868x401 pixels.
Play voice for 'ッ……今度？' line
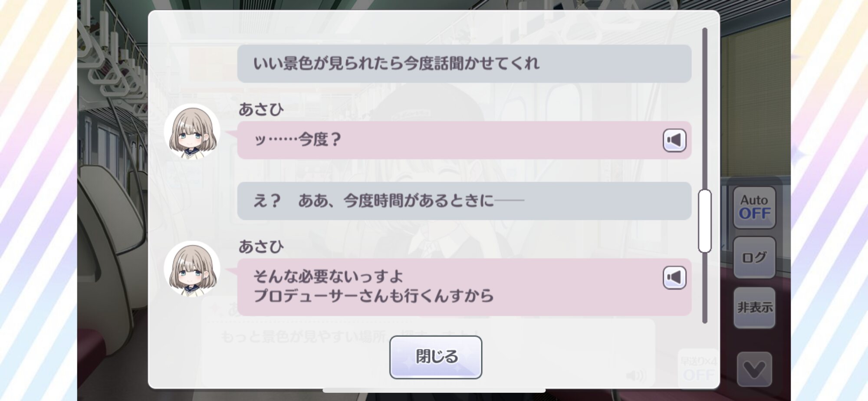tap(674, 140)
